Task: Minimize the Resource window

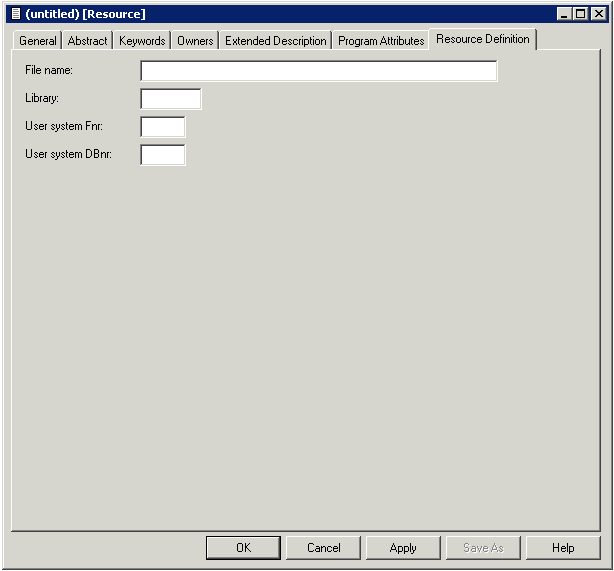Action: (x=564, y=14)
